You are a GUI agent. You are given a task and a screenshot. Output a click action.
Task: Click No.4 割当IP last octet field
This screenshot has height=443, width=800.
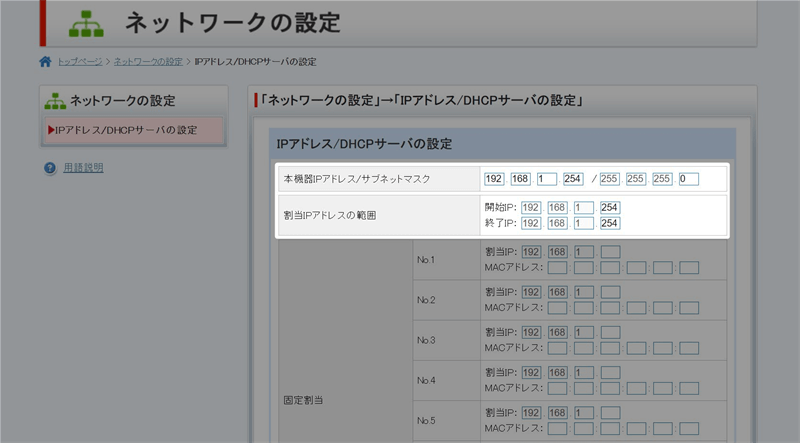pos(610,373)
